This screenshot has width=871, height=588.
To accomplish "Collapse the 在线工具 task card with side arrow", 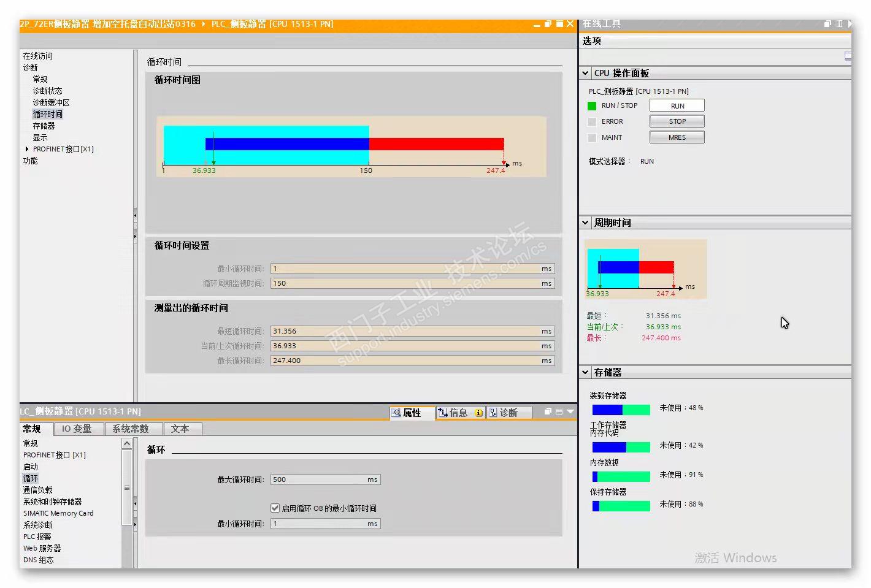I will click(x=850, y=24).
